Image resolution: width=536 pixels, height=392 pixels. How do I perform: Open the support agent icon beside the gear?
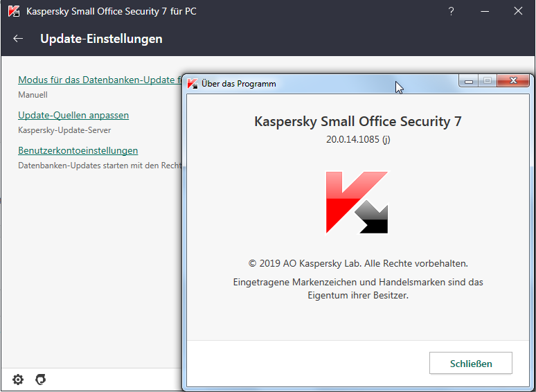point(40,380)
